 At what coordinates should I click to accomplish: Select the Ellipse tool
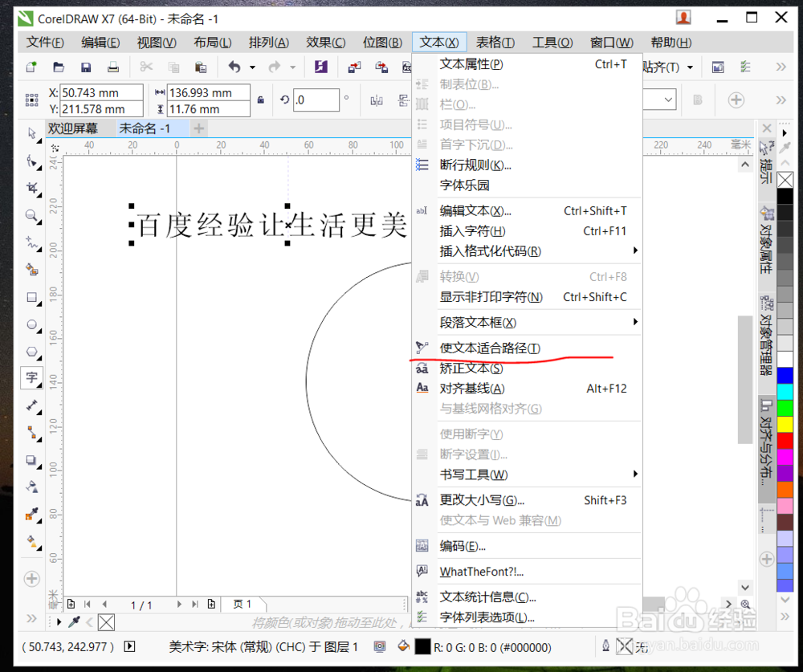(x=32, y=324)
